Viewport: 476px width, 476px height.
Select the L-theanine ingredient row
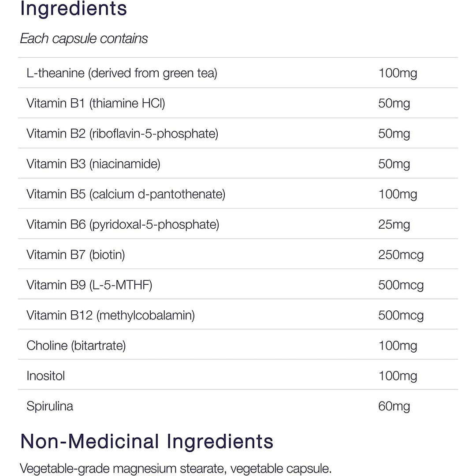coord(122,73)
